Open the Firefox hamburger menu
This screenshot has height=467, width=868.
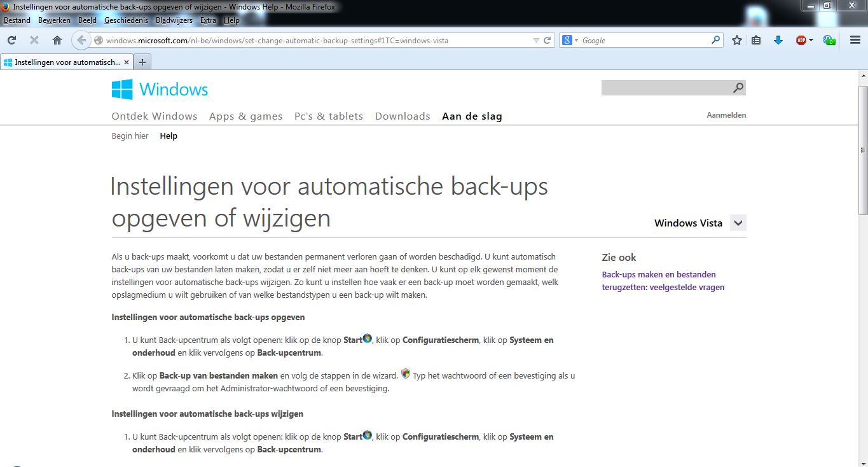click(855, 40)
